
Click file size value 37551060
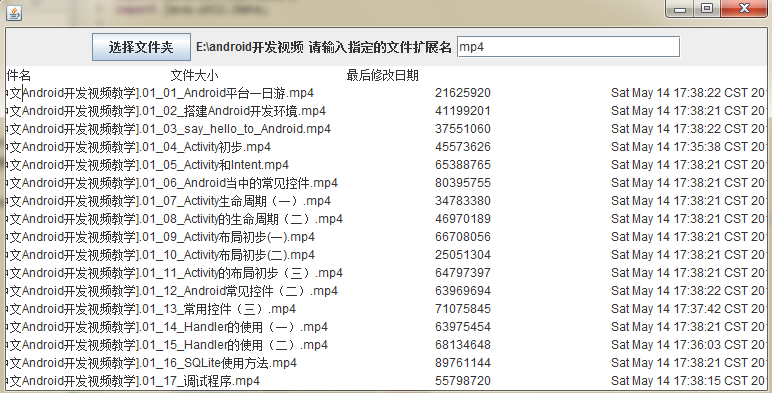(x=463, y=129)
